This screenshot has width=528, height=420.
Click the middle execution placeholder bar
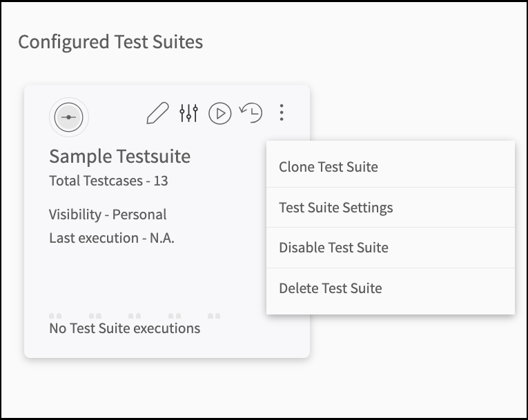(x=135, y=316)
